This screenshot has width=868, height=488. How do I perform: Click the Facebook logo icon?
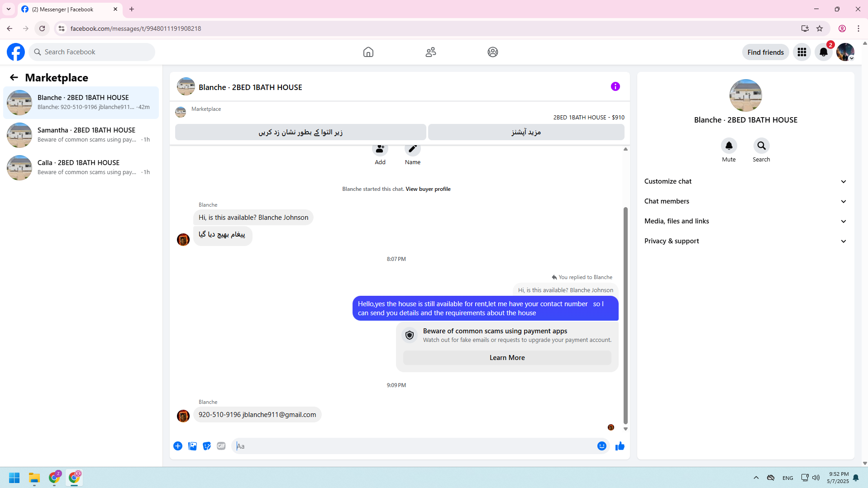click(16, 52)
